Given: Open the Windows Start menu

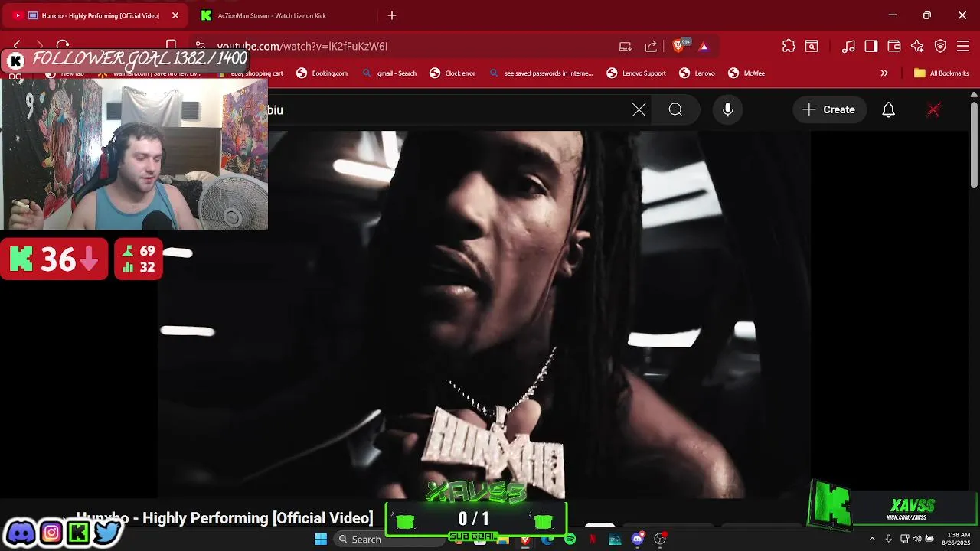Looking at the screenshot, I should pos(321,539).
